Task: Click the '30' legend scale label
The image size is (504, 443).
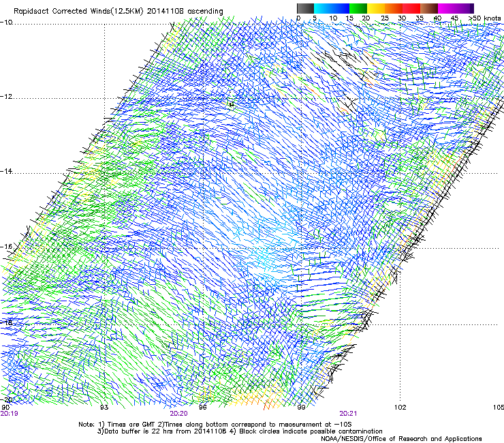Action: [x=402, y=18]
